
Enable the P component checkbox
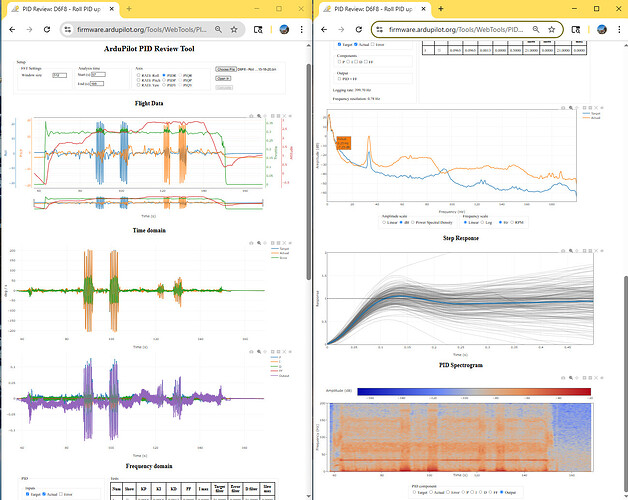coord(339,62)
